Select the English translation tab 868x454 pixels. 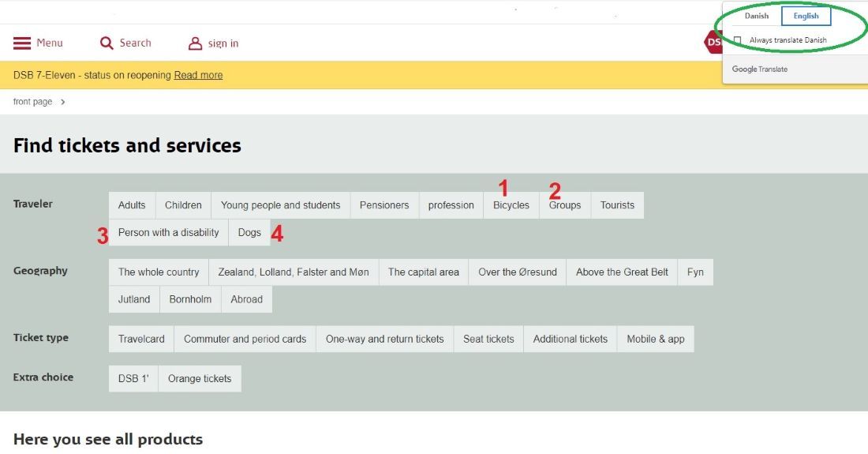[806, 16]
